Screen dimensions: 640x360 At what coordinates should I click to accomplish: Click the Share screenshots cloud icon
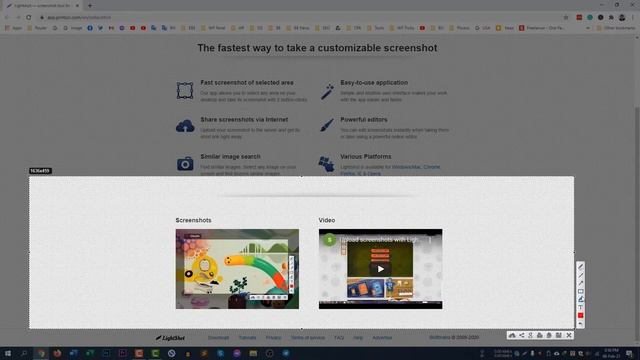(x=185, y=126)
